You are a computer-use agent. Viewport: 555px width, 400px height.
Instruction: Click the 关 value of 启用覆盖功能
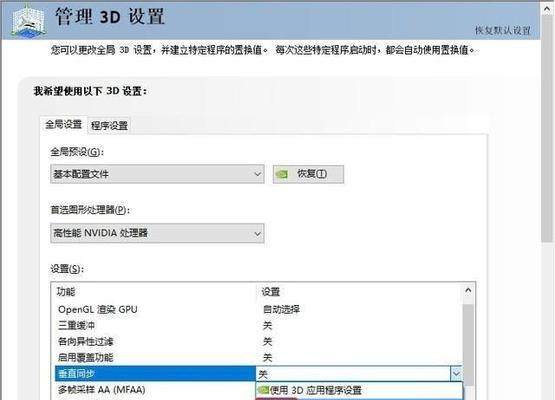click(267, 358)
